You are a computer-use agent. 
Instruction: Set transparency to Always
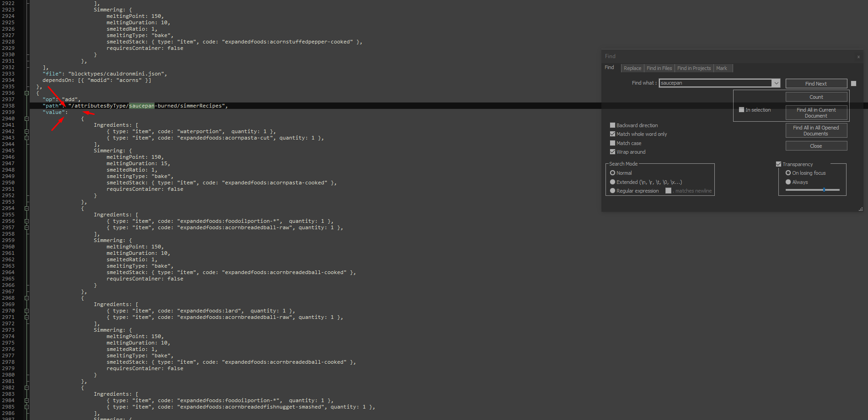pos(788,182)
